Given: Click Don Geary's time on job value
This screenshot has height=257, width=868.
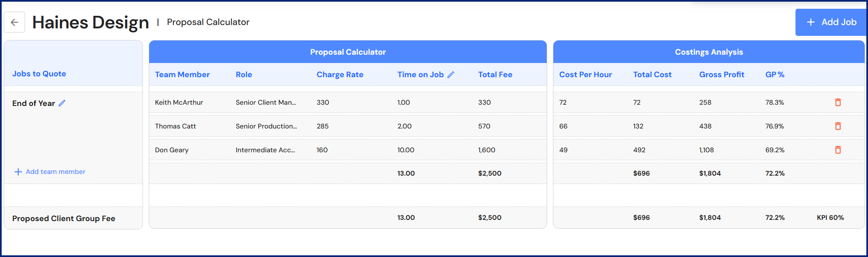Looking at the screenshot, I should [405, 150].
